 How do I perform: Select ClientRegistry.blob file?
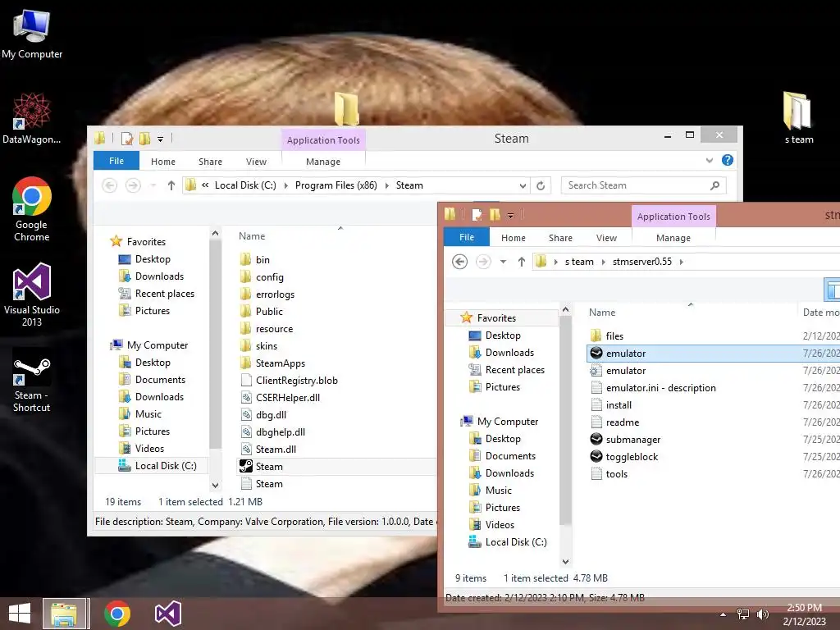click(x=296, y=381)
